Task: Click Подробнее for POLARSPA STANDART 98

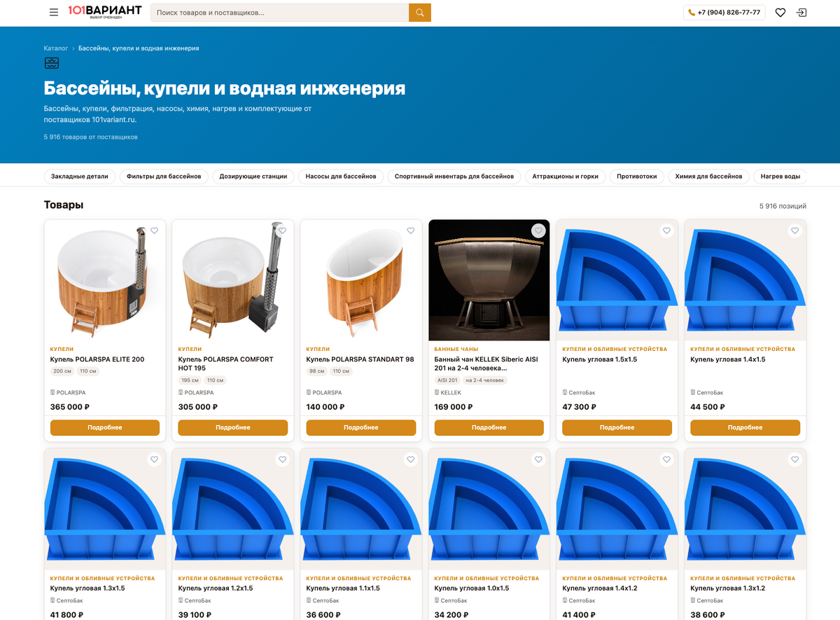Action: [x=361, y=427]
